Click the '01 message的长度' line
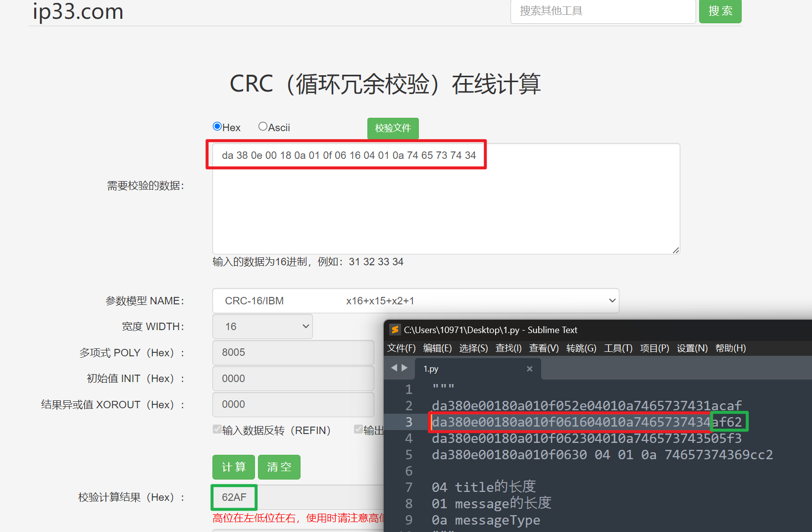This screenshot has height=532, width=812. 492,503
